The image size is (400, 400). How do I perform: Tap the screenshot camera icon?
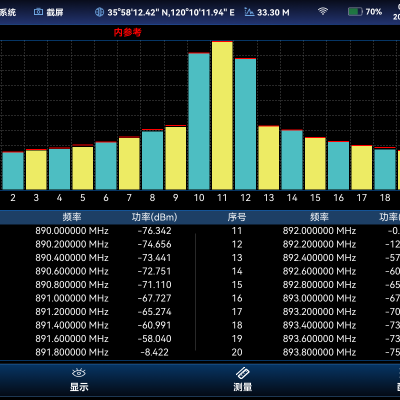coord(38,12)
